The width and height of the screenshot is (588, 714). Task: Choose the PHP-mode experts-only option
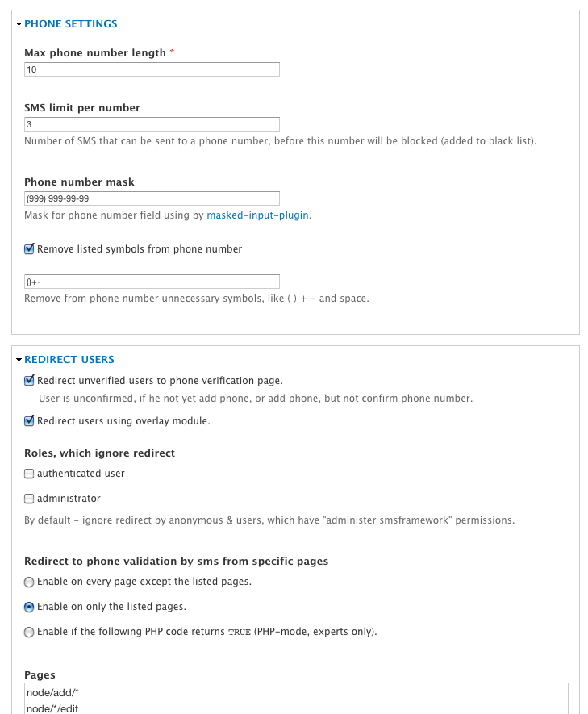click(x=29, y=632)
